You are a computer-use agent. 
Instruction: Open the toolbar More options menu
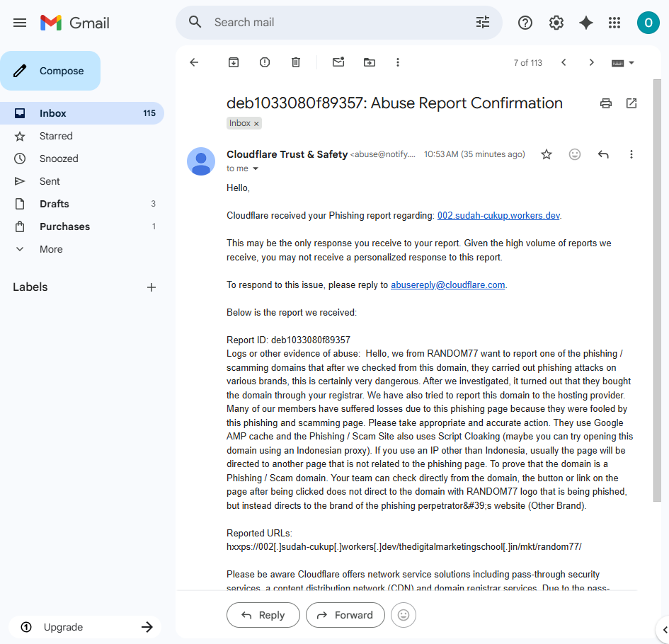(398, 63)
